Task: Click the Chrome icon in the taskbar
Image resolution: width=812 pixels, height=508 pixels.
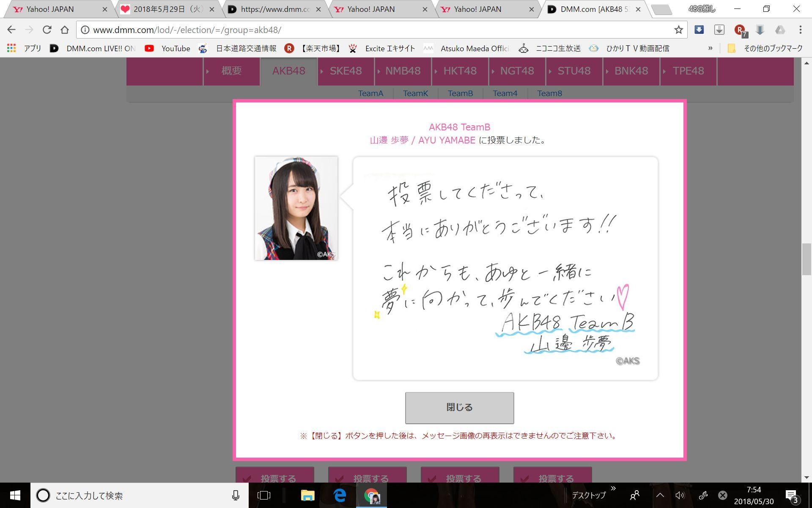Action: tap(372, 495)
